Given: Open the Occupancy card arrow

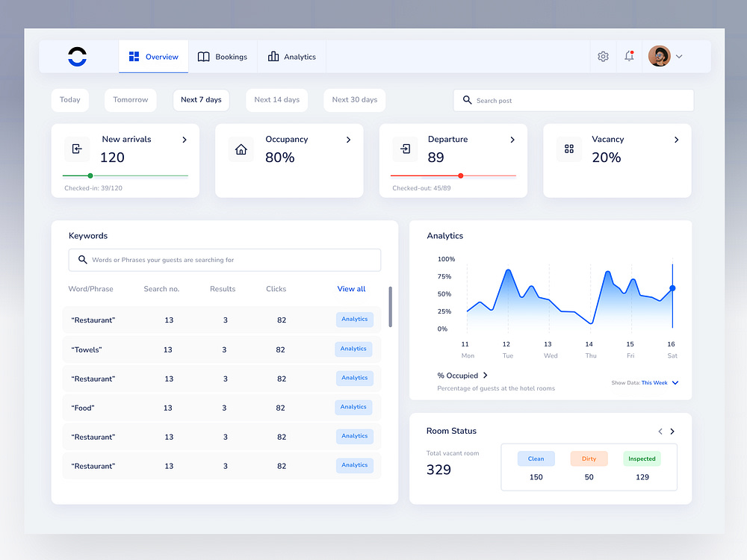Looking at the screenshot, I should tap(349, 140).
